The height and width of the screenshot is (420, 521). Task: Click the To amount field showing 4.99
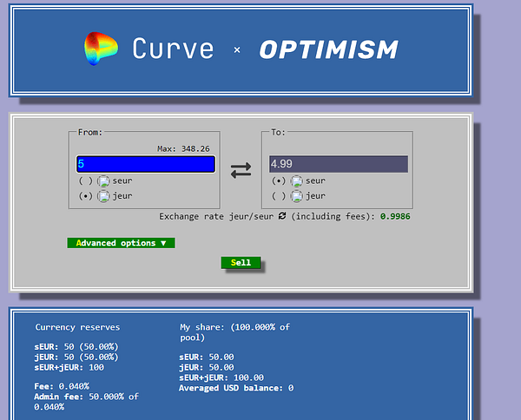click(x=339, y=164)
